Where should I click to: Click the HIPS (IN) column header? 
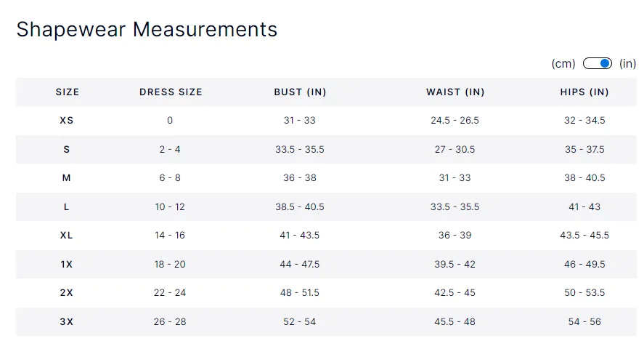(x=584, y=92)
